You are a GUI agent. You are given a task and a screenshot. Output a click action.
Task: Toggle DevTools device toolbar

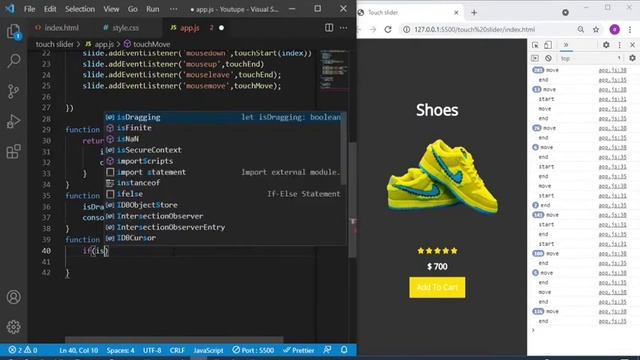point(548,45)
